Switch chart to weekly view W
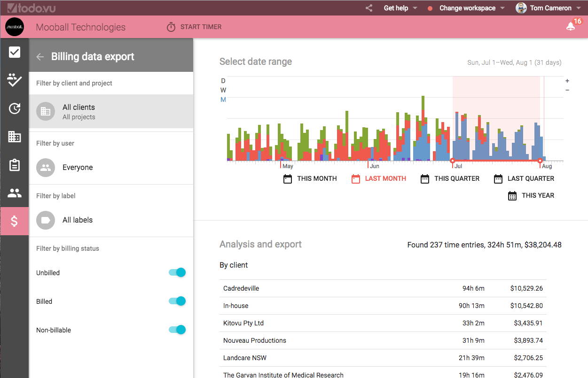 tap(223, 90)
